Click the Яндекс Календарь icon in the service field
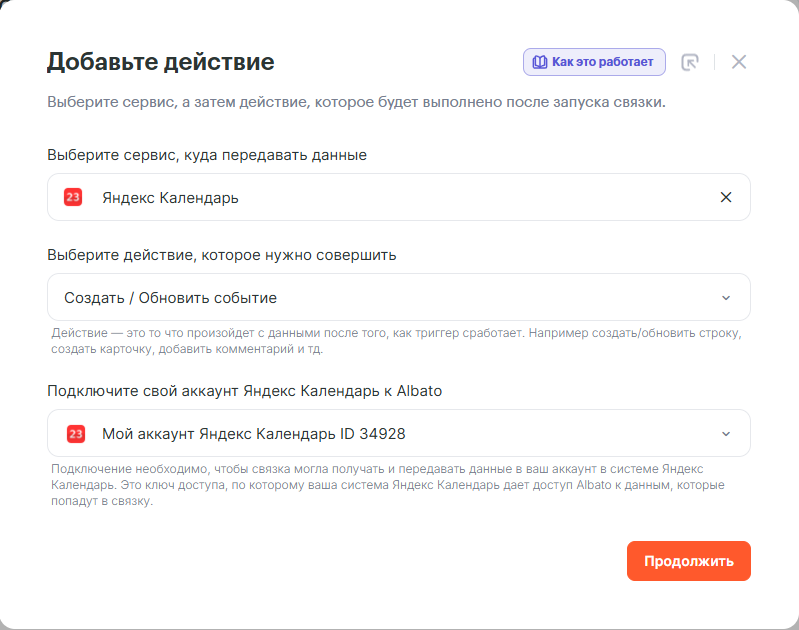Image resolution: width=799 pixels, height=630 pixels. 73,197
